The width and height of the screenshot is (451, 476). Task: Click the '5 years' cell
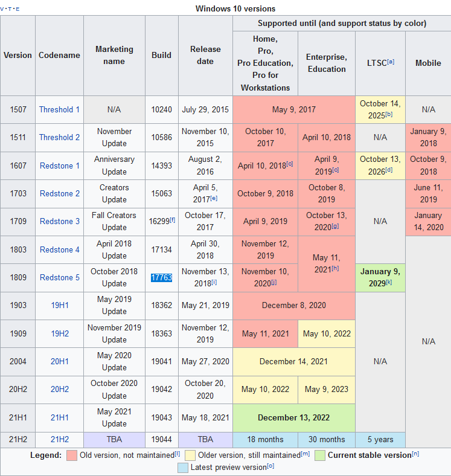(380, 440)
